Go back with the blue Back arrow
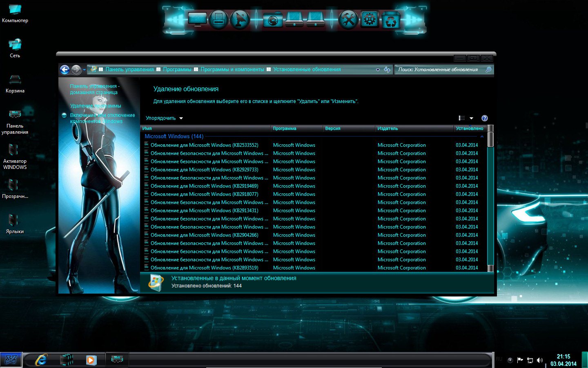588x368 pixels. [65, 70]
